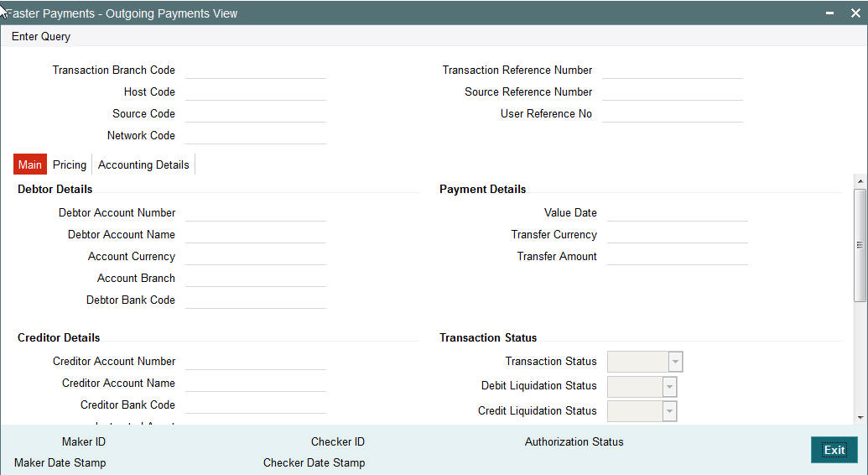
Task: Click the Transfer Amount field
Action: pyautogui.click(x=678, y=257)
